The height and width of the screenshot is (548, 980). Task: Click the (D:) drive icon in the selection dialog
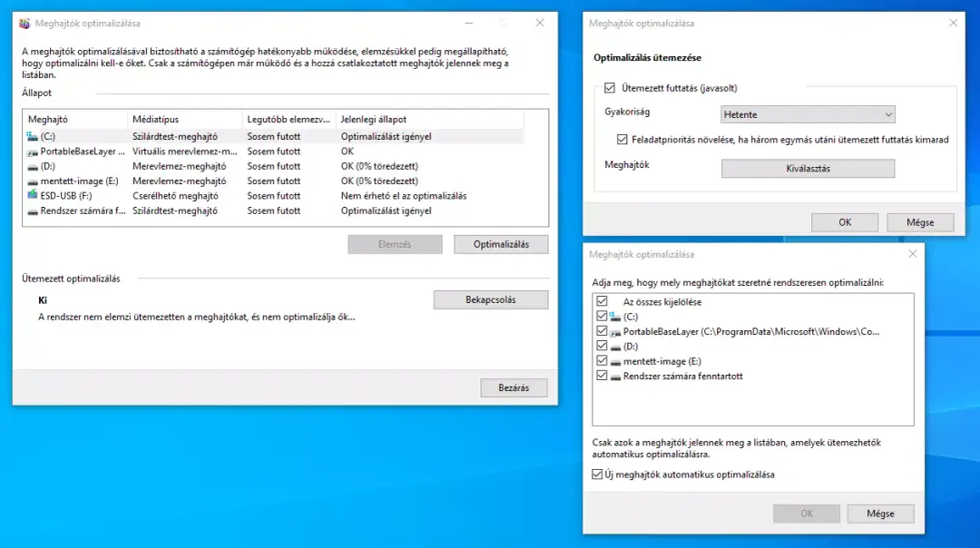tap(615, 347)
